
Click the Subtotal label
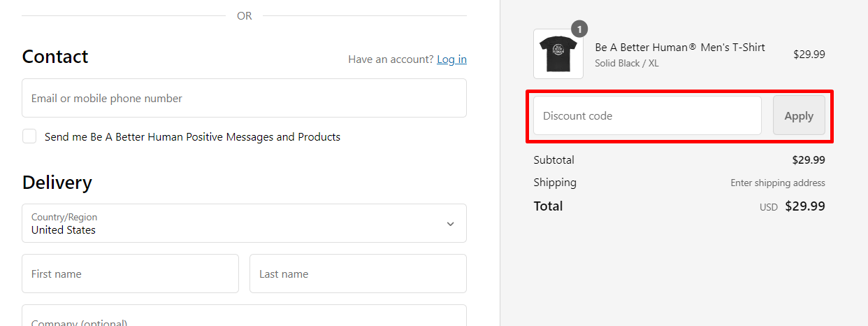point(554,160)
